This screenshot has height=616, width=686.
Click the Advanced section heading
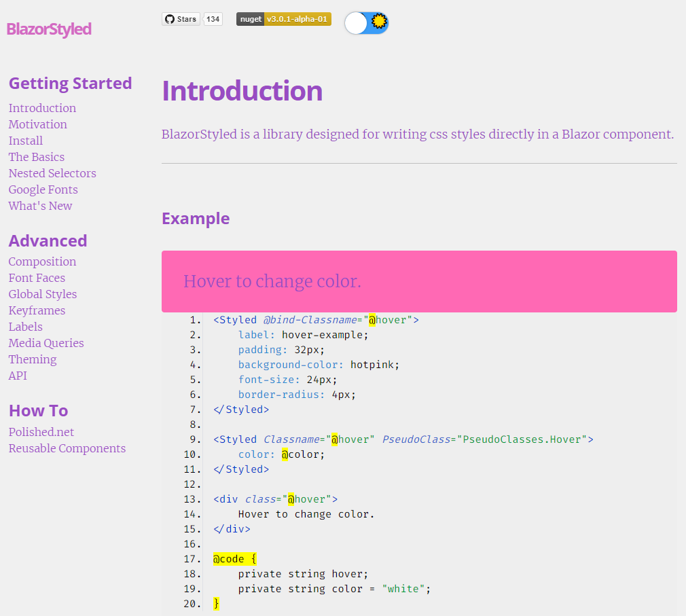(x=48, y=240)
